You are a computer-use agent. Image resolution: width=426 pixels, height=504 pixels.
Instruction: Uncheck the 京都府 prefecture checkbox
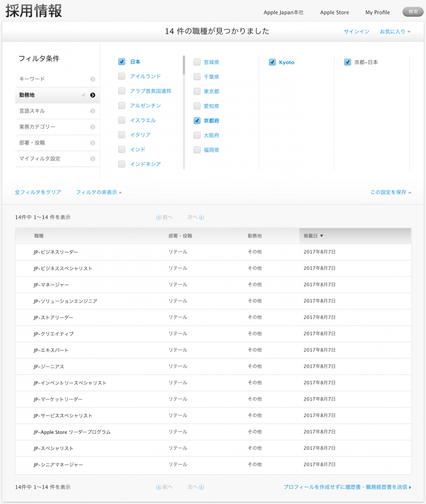[x=197, y=121]
